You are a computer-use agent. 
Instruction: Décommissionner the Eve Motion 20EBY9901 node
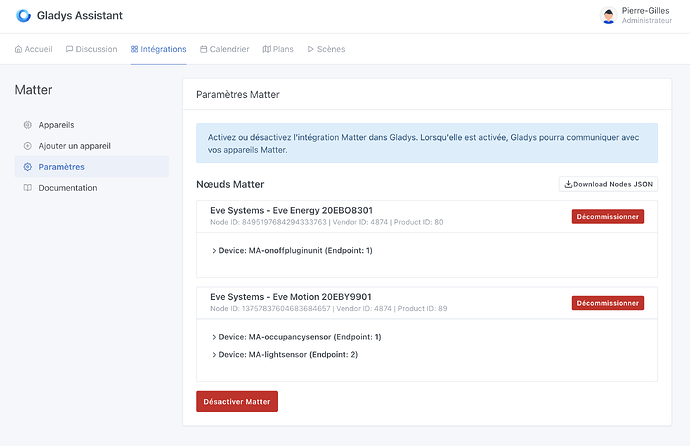[x=608, y=303]
